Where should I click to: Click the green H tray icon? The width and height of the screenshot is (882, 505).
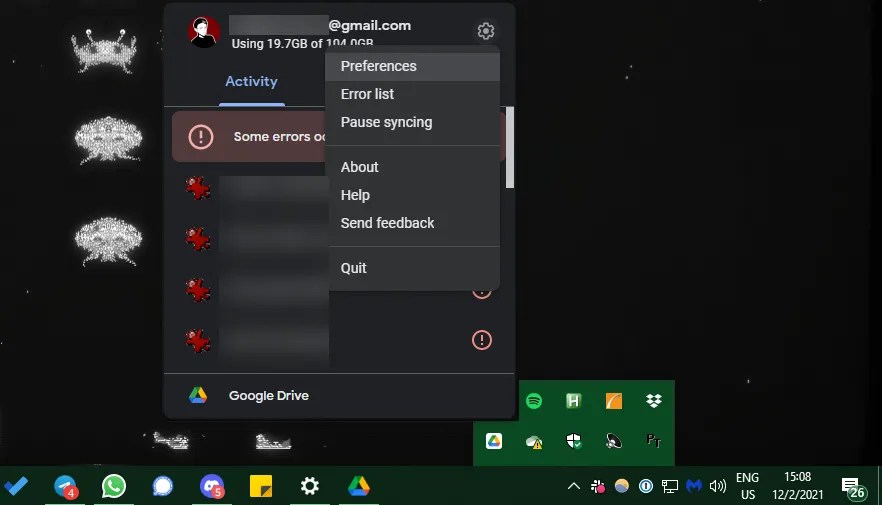tap(573, 401)
